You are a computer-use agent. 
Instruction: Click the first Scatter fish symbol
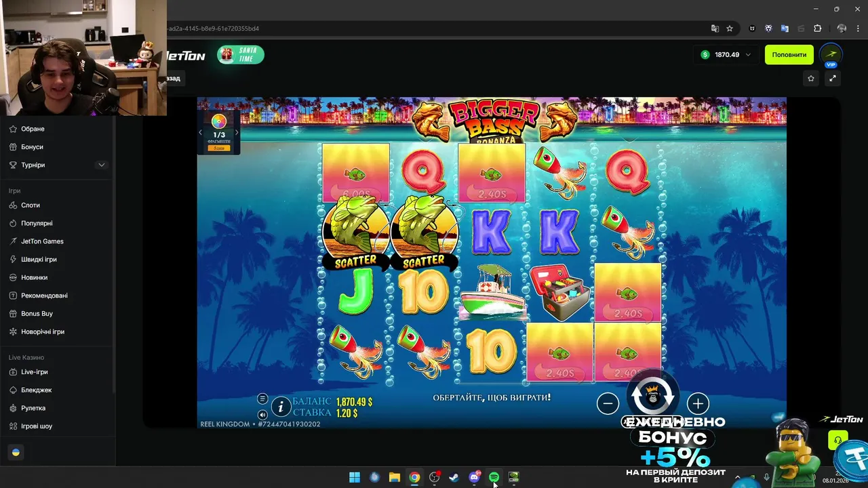click(355, 232)
